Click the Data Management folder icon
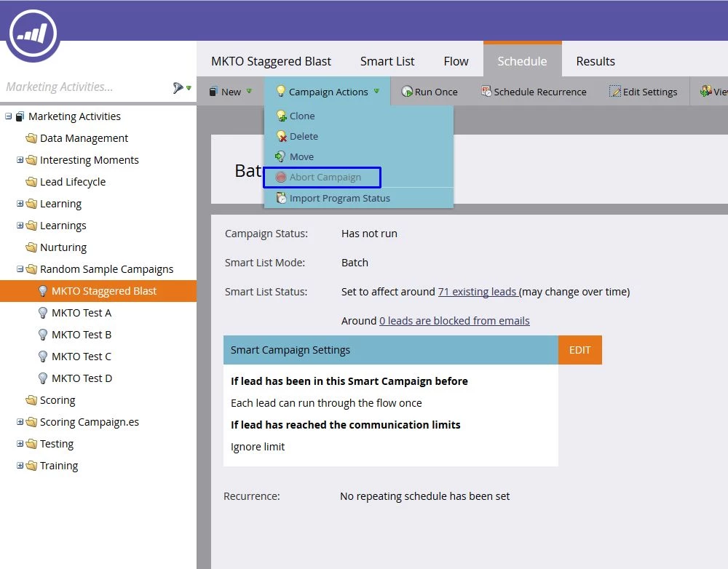Screen dimensions: 728x569 point(31,138)
